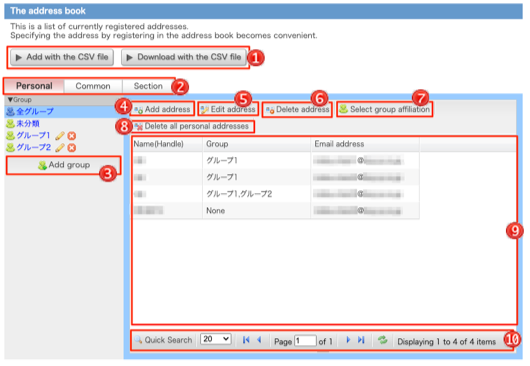530x366 pixels.
Task: Click the page number input field
Action: tap(306, 341)
